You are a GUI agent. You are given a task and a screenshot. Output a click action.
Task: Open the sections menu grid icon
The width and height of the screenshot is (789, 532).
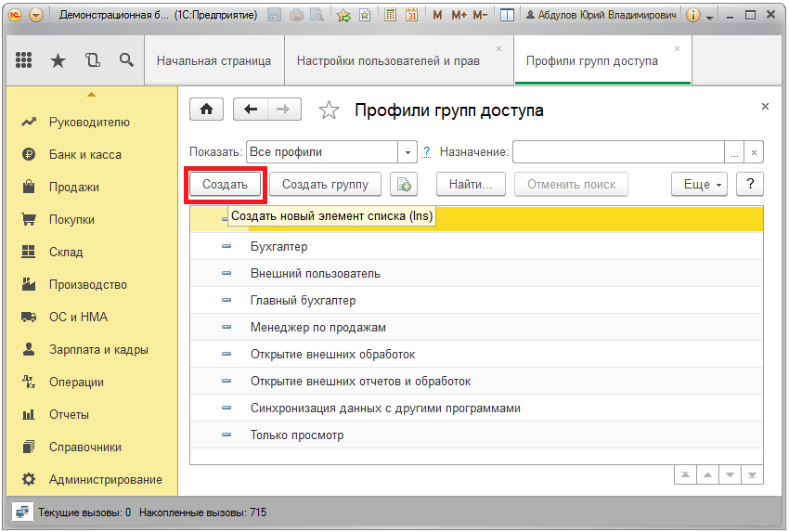(24, 60)
